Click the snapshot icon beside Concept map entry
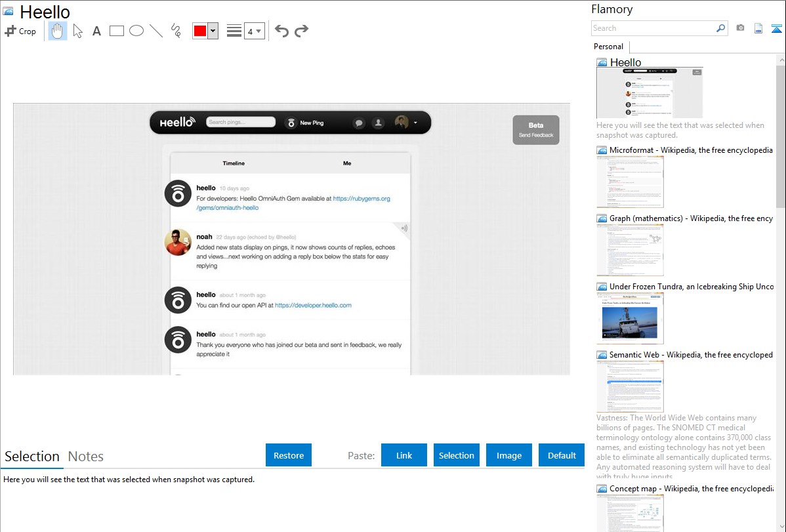The height and width of the screenshot is (532, 786). [x=602, y=489]
